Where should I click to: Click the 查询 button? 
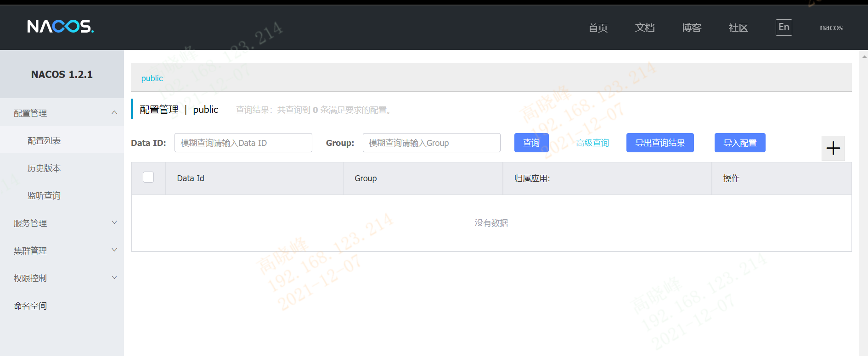[531, 143]
